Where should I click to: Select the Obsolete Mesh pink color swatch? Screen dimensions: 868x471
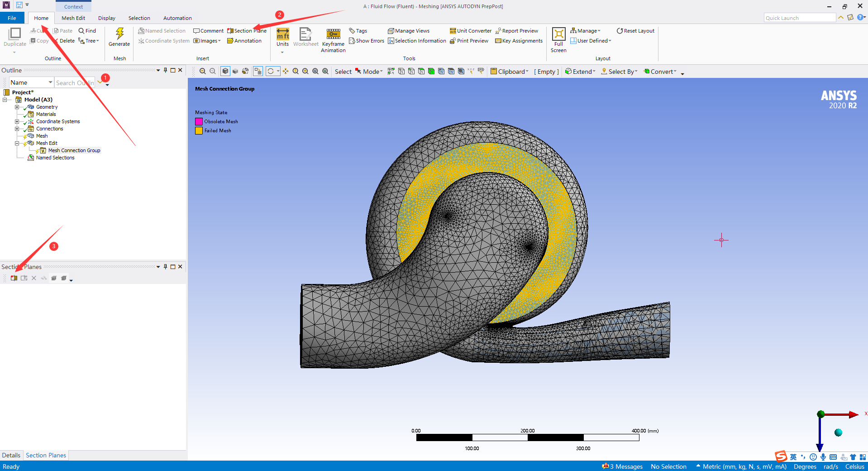(199, 121)
